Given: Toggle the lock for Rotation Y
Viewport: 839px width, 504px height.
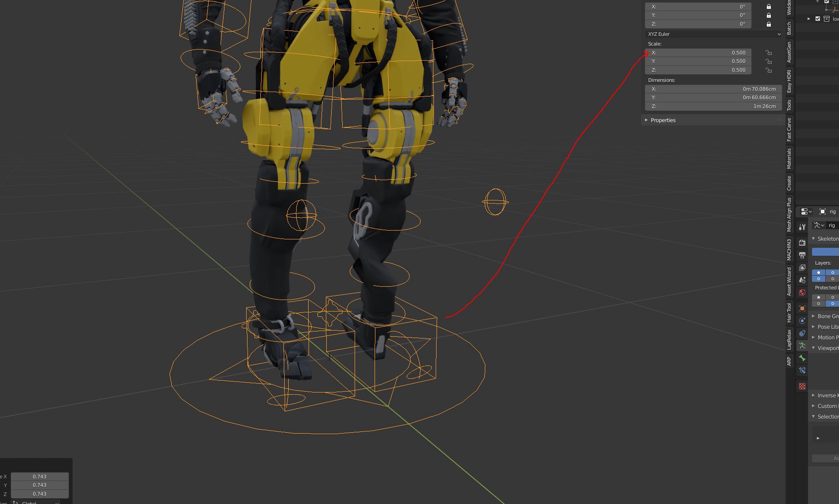Looking at the screenshot, I should 769,15.
